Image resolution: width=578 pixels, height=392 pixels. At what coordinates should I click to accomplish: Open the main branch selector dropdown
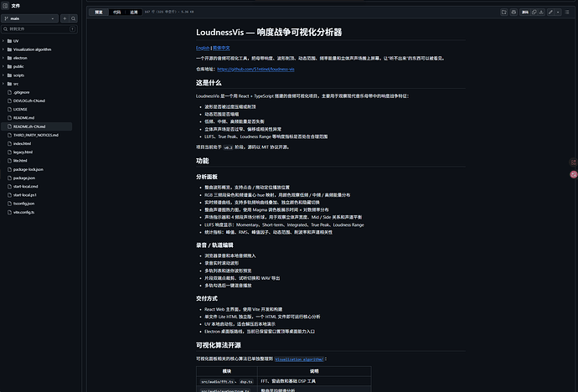point(30,18)
